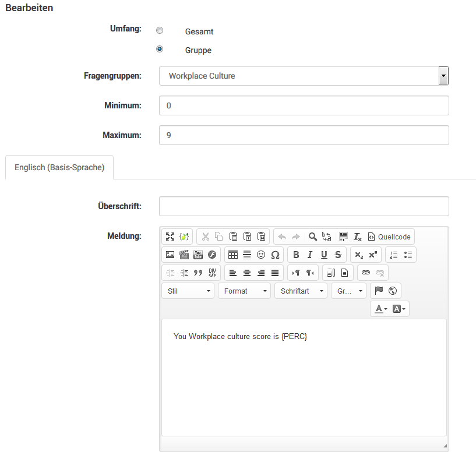Open the Find magnifier tool
This screenshot has height=462, width=476.
coord(312,237)
